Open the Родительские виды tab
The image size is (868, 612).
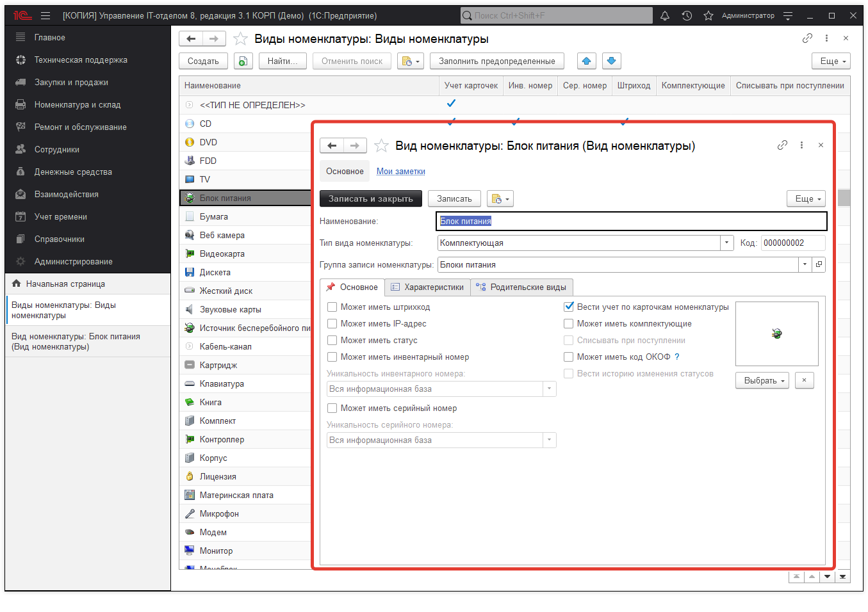(521, 287)
